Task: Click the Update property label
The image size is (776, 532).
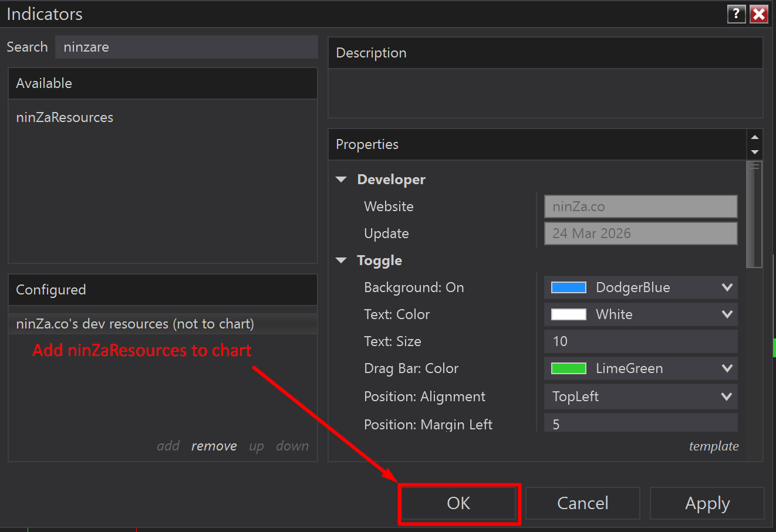Action: (x=386, y=233)
